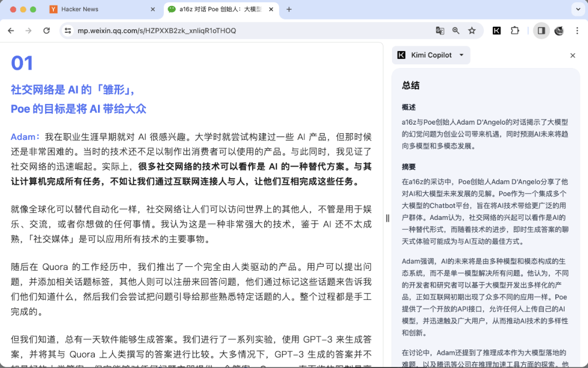Select the a16z 对话 Poe 创始人 tab
The image size is (588, 368).
pyautogui.click(x=218, y=9)
